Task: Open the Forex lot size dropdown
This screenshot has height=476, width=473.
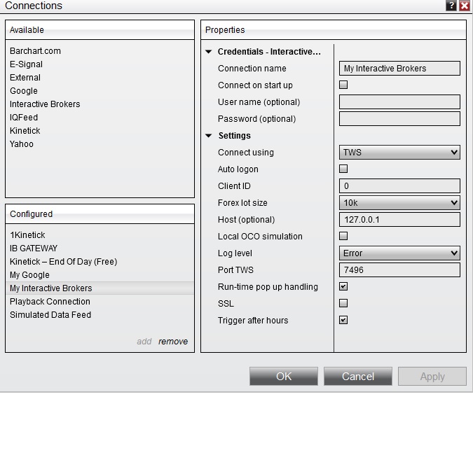Action: [x=399, y=202]
